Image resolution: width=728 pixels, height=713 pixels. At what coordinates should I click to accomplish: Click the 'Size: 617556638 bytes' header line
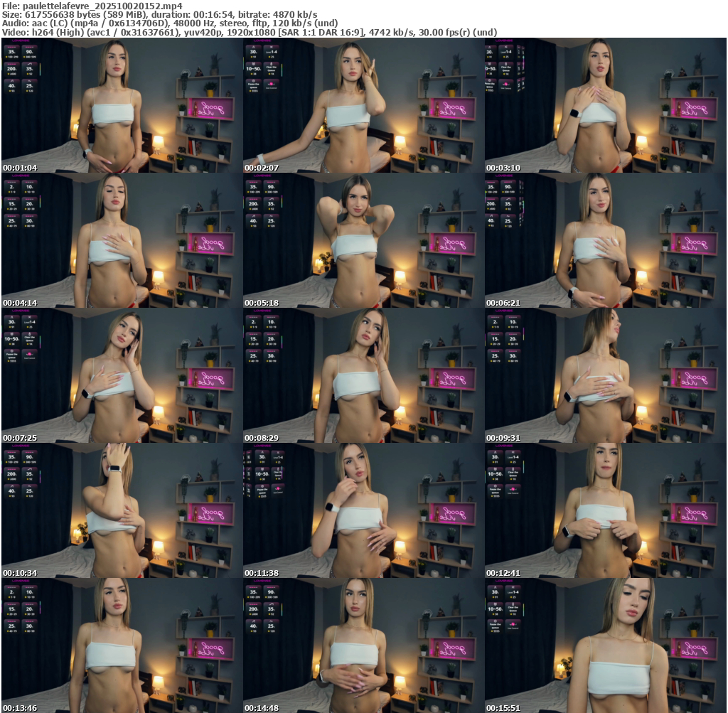click(x=159, y=15)
